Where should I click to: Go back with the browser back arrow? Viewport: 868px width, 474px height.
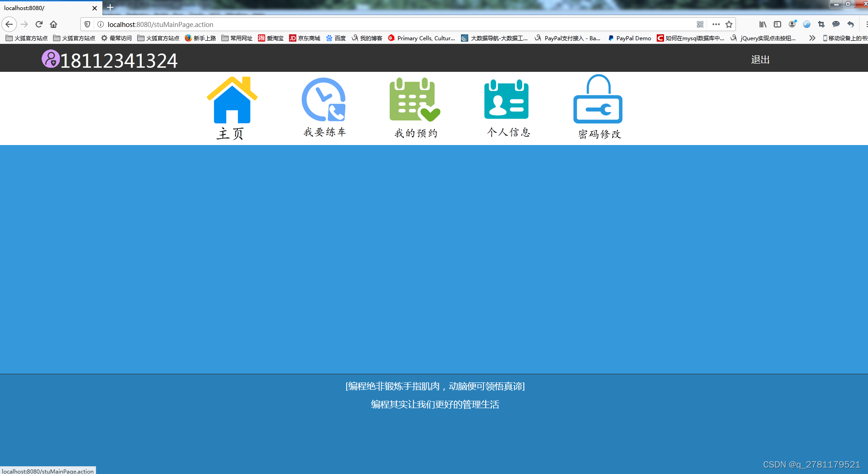click(x=9, y=24)
